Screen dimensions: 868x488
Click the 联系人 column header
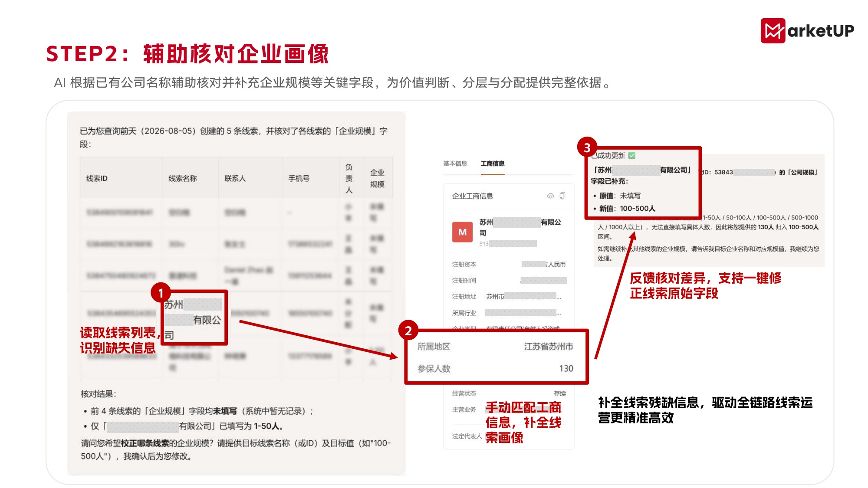point(235,178)
